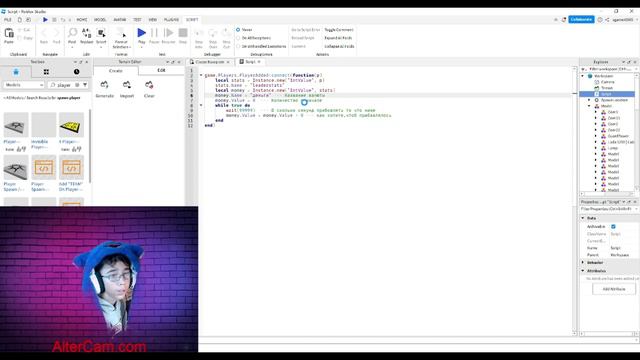Screen dimensions: 640x360
Task: Click Toggle Comment in Actions group
Action: [339, 30]
